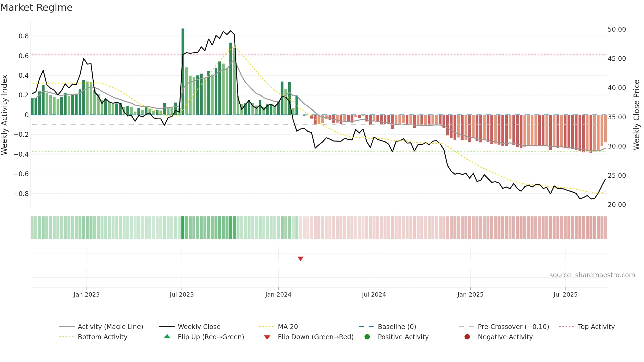Click the Market Regime chart title

[x=36, y=8]
